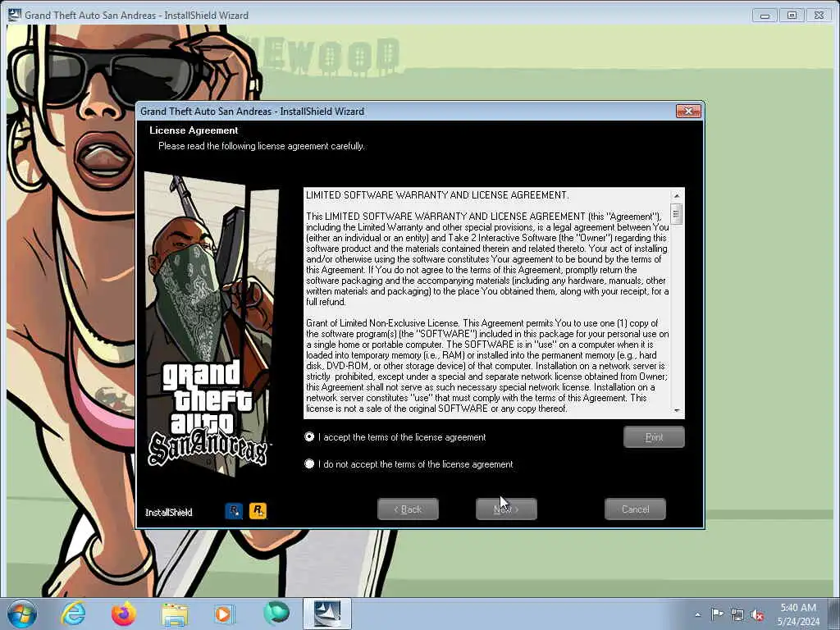Click the yellow Rockstar Games logo icon

point(258,511)
